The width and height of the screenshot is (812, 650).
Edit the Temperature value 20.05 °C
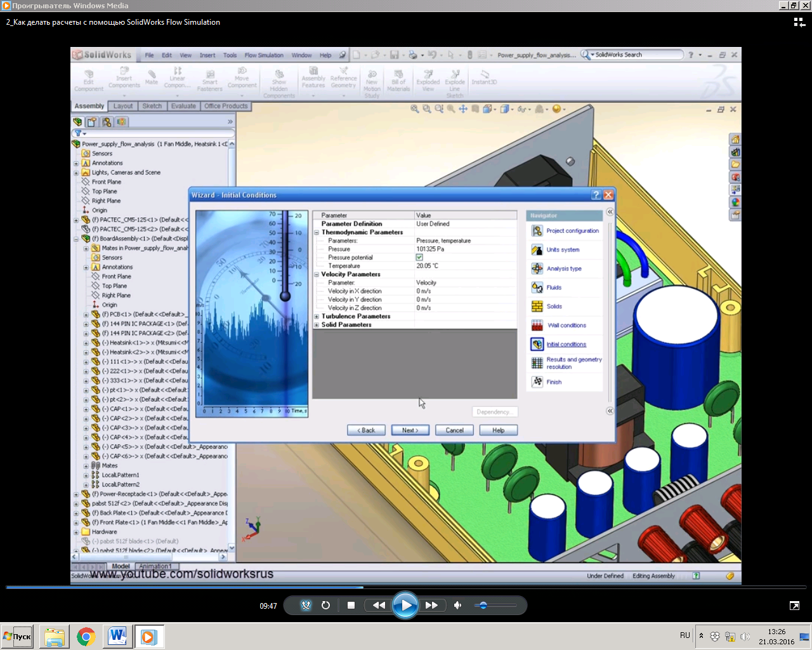coord(466,266)
